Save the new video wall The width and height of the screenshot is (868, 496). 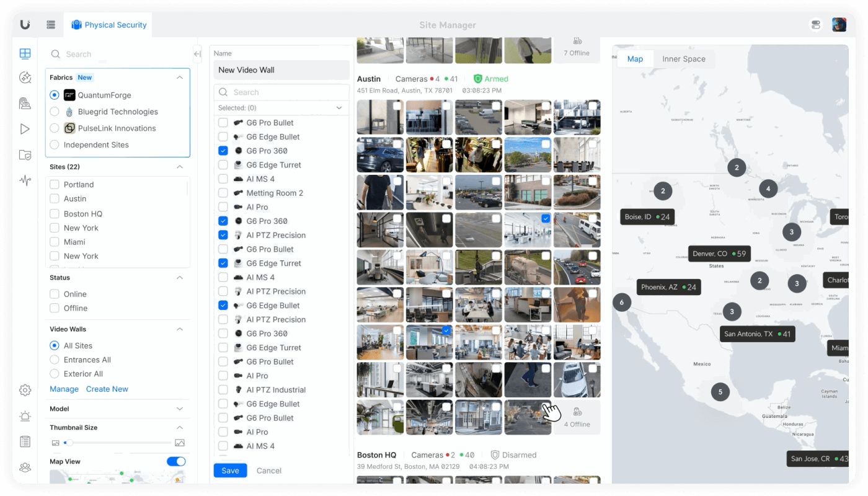click(230, 471)
